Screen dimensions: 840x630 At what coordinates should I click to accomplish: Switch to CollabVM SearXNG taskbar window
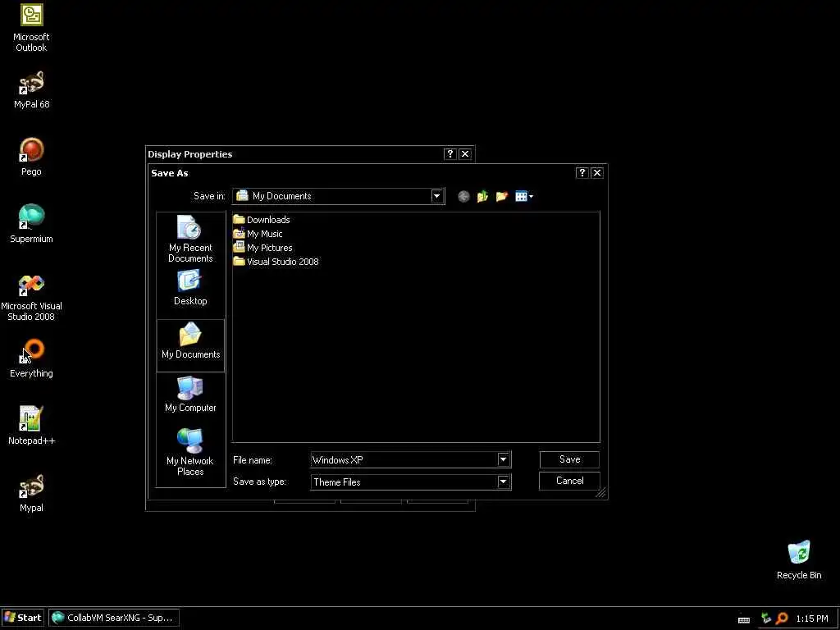click(114, 618)
